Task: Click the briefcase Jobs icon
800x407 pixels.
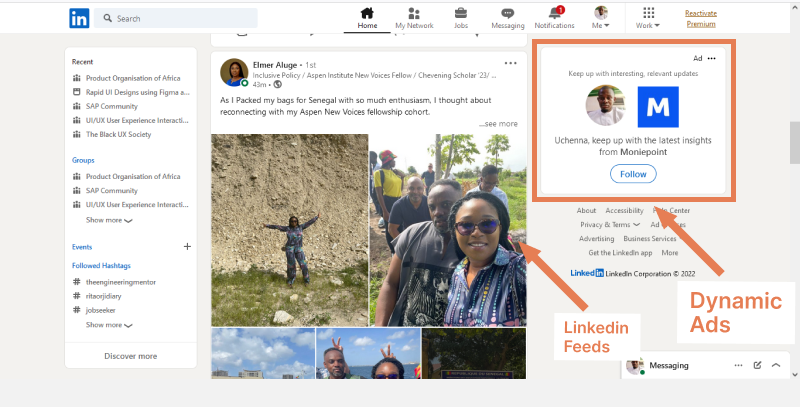Action: [x=461, y=13]
